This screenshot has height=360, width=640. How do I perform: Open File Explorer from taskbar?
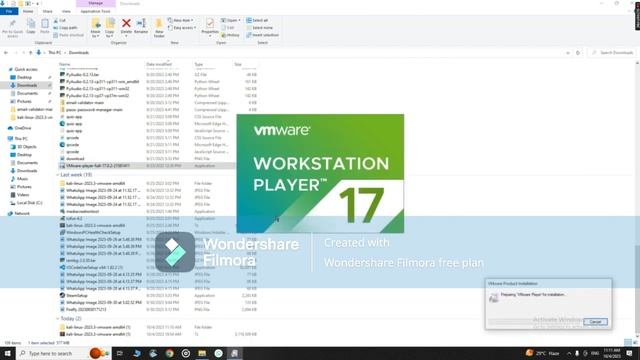coord(202,353)
